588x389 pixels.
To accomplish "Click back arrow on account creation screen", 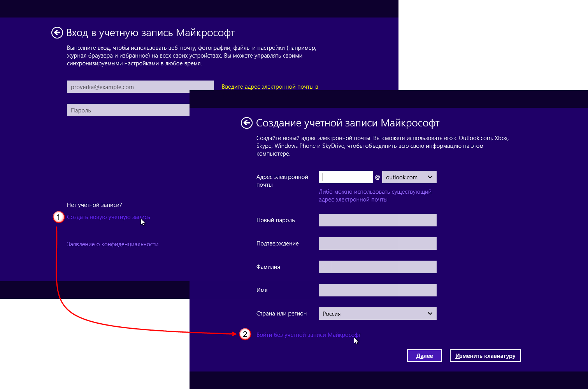I will [247, 123].
